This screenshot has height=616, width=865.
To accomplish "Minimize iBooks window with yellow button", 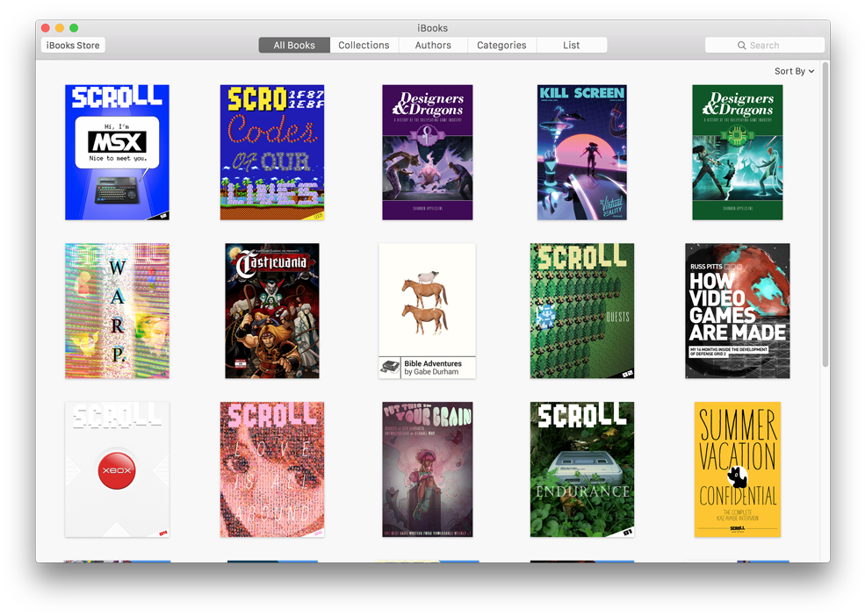I will click(x=60, y=27).
